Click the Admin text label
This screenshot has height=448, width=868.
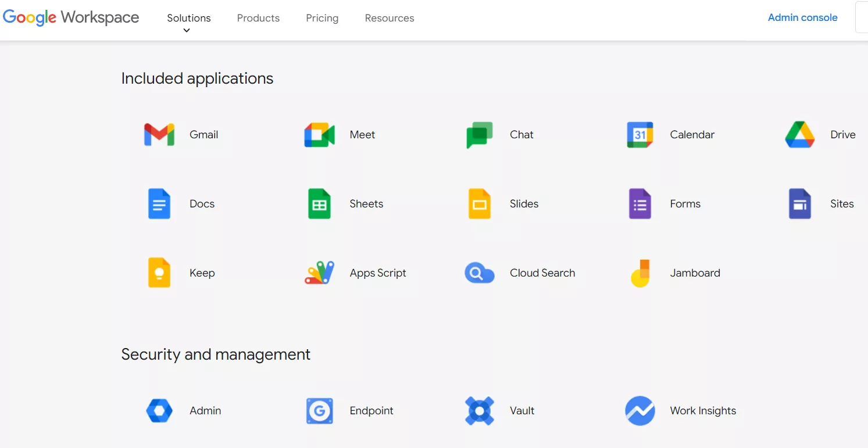click(205, 411)
